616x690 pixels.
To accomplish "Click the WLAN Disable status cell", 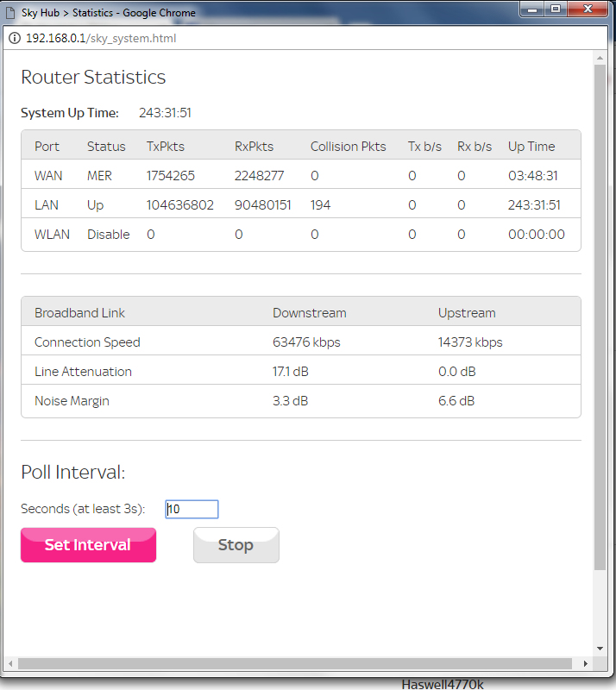I will coord(108,234).
